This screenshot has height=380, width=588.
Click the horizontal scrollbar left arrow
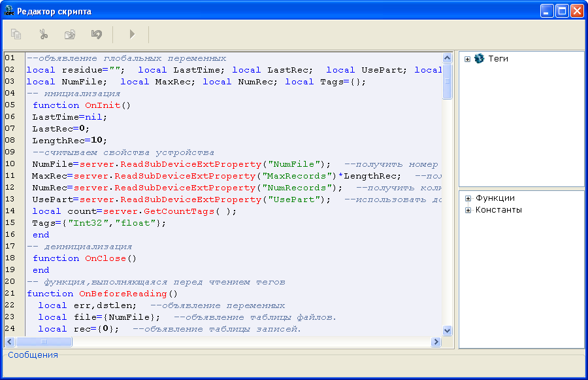coord(10,342)
